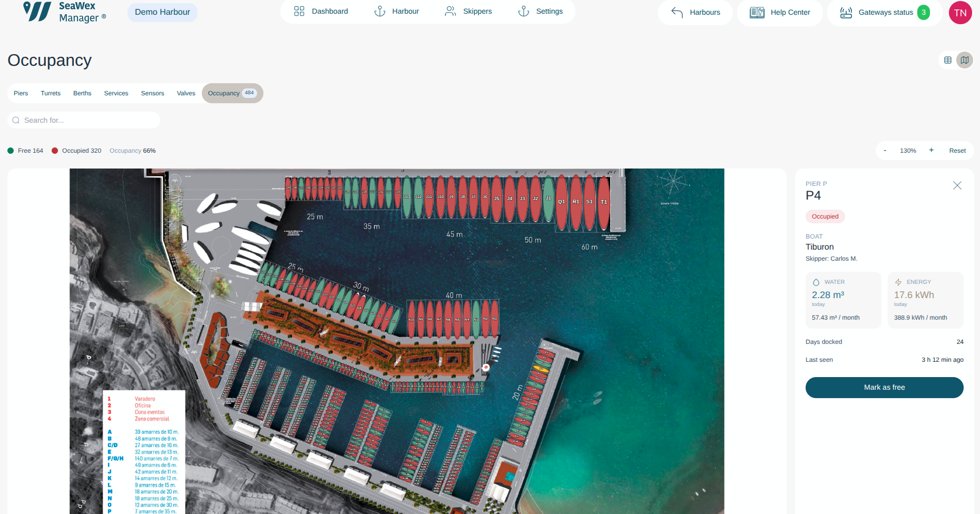Select the Occupancy tab
The image size is (980, 514).
(x=232, y=93)
